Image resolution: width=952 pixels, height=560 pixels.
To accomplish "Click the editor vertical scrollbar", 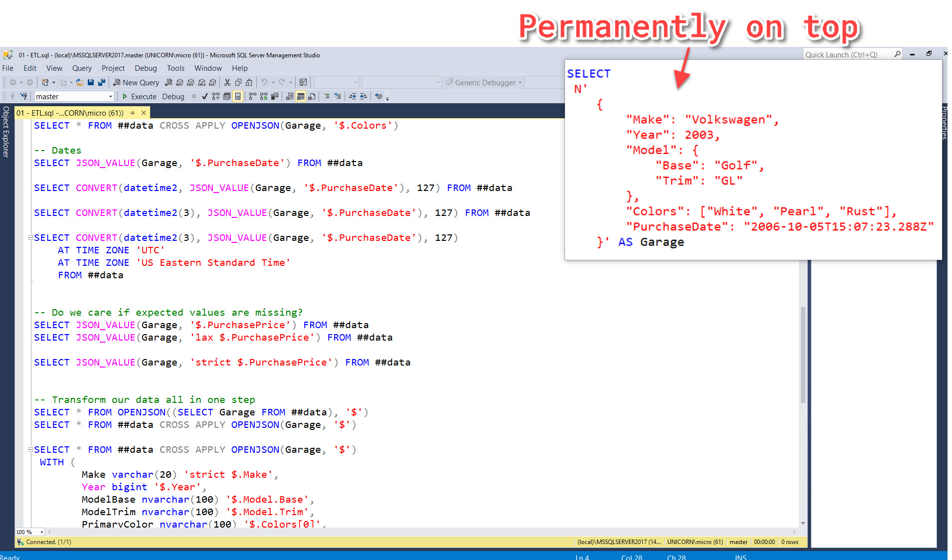I will click(803, 354).
